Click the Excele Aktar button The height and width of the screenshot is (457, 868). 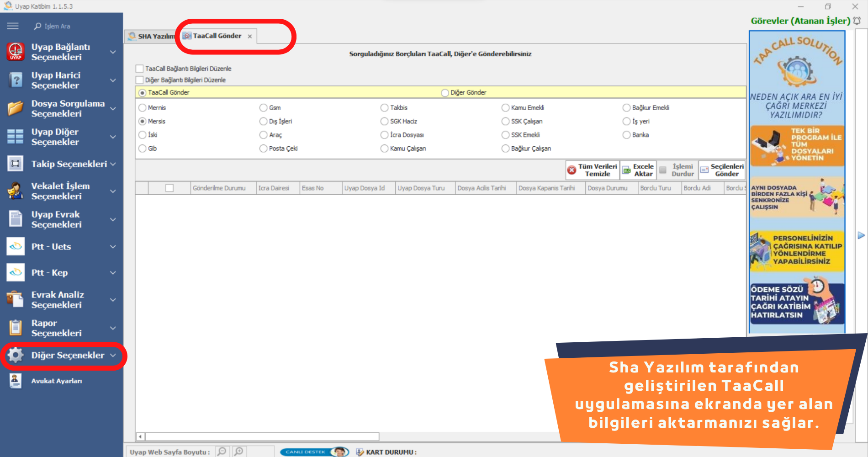pos(638,170)
